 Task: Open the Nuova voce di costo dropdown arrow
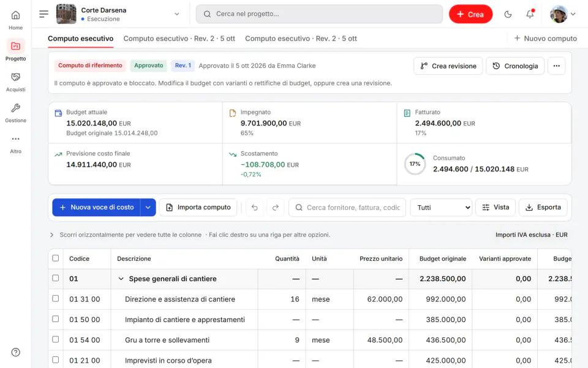[x=148, y=208]
